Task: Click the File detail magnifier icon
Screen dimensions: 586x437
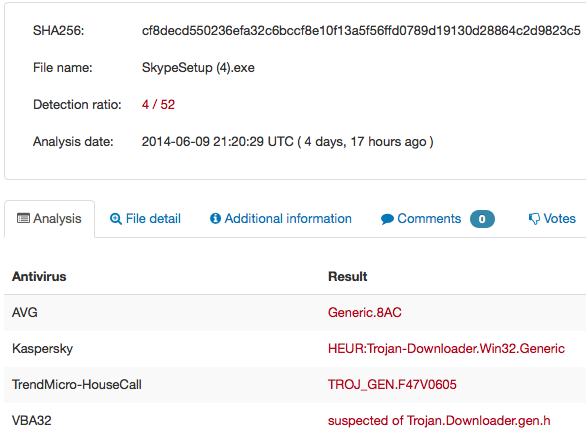Action: [x=115, y=219]
